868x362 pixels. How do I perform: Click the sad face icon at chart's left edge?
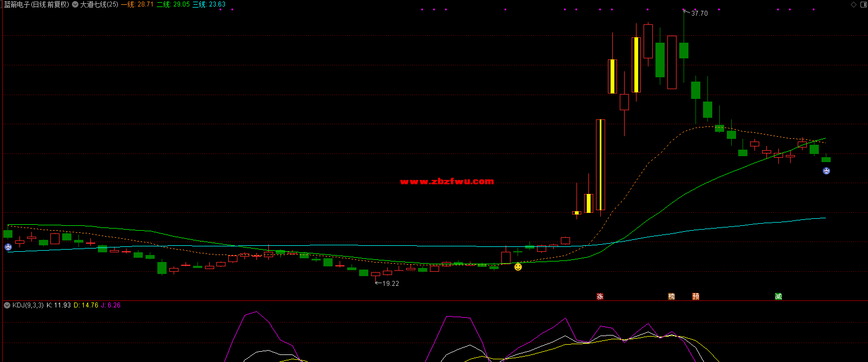[x=8, y=247]
